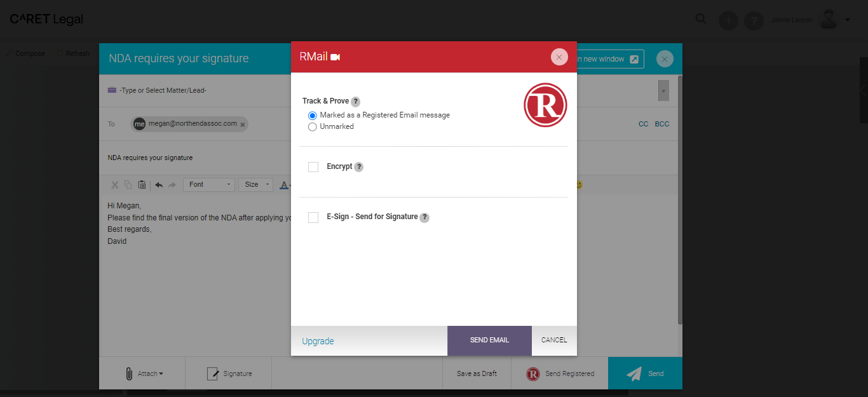This screenshot has width=868, height=397.
Task: Click the undo arrow in editor toolbar
Action: pyautogui.click(x=158, y=185)
